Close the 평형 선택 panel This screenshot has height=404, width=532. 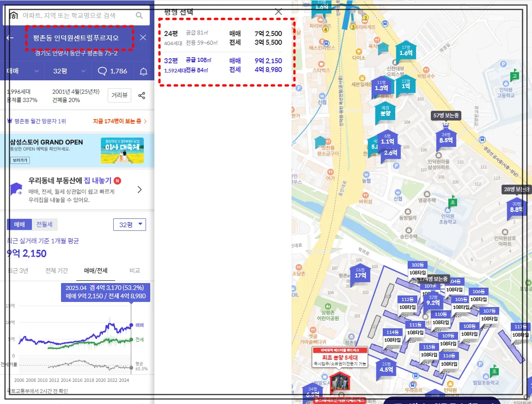(279, 12)
